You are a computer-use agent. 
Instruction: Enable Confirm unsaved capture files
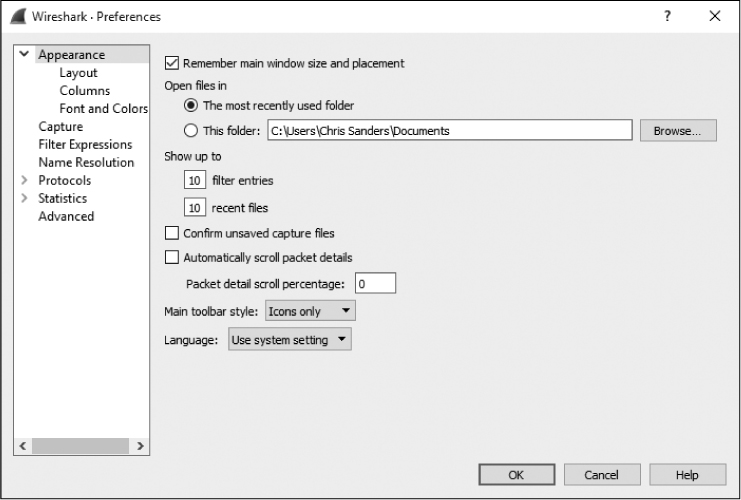pos(172,233)
